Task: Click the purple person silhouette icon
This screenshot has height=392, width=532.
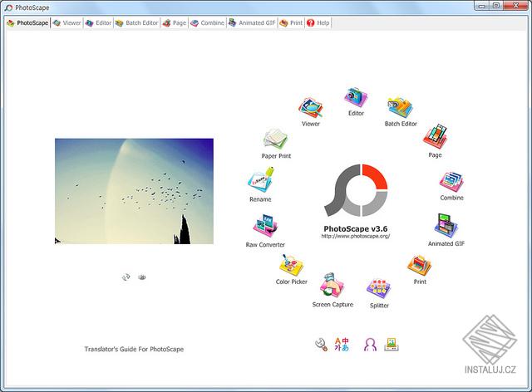Action: (370, 345)
